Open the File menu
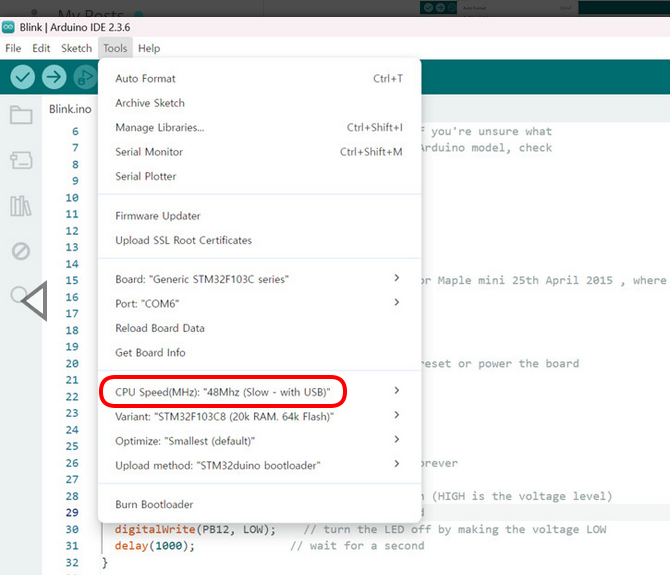The width and height of the screenshot is (670, 575). [x=13, y=48]
